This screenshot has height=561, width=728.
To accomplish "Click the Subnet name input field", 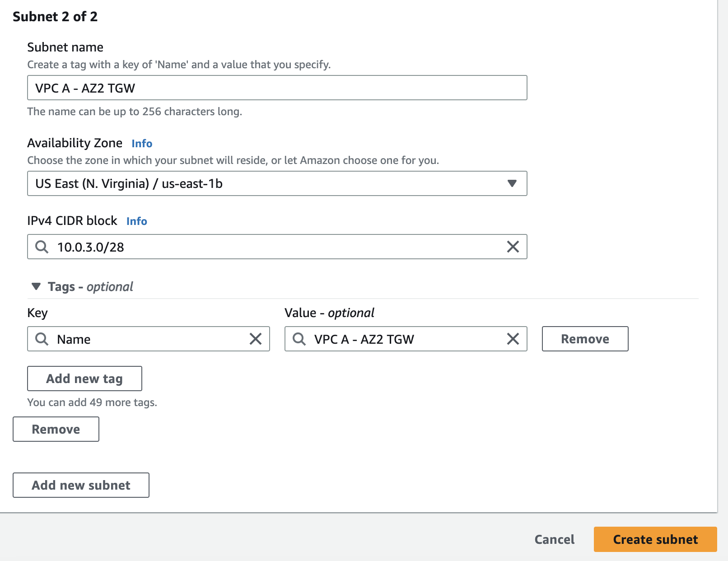I will click(277, 88).
